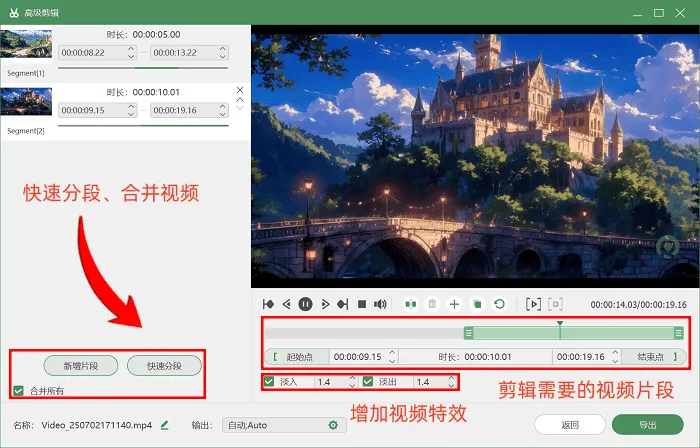Image resolution: width=700 pixels, height=448 pixels.
Task: Increase the fade-out value 1.4
Action: coord(451,378)
